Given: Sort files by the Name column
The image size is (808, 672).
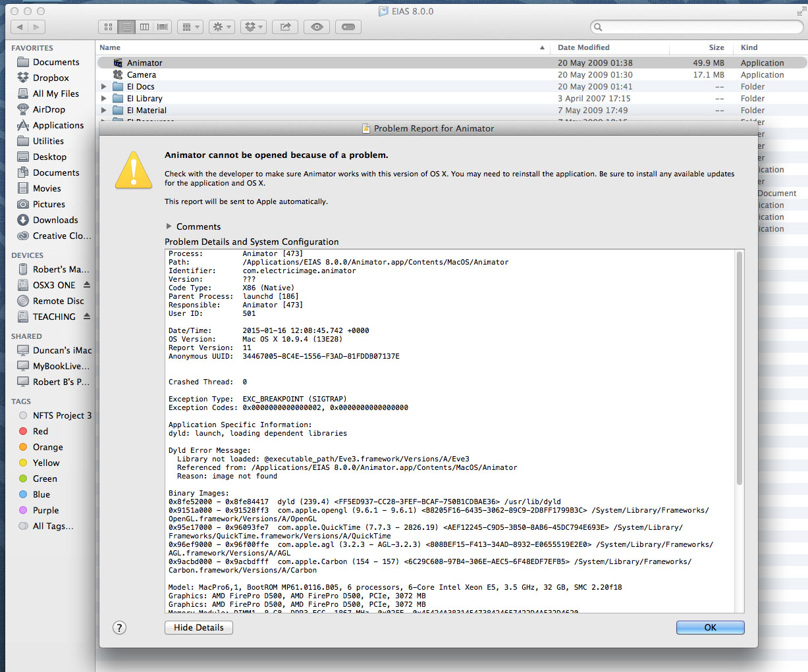Looking at the screenshot, I should [x=109, y=47].
